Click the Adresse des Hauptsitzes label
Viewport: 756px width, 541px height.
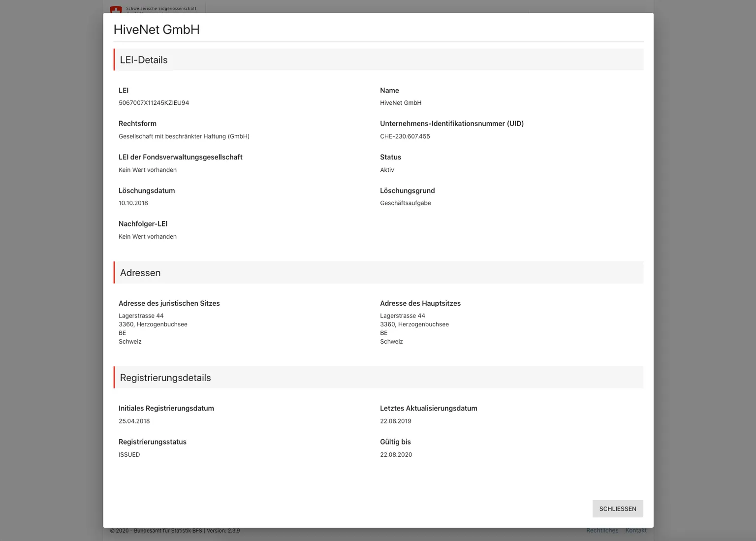(x=420, y=303)
